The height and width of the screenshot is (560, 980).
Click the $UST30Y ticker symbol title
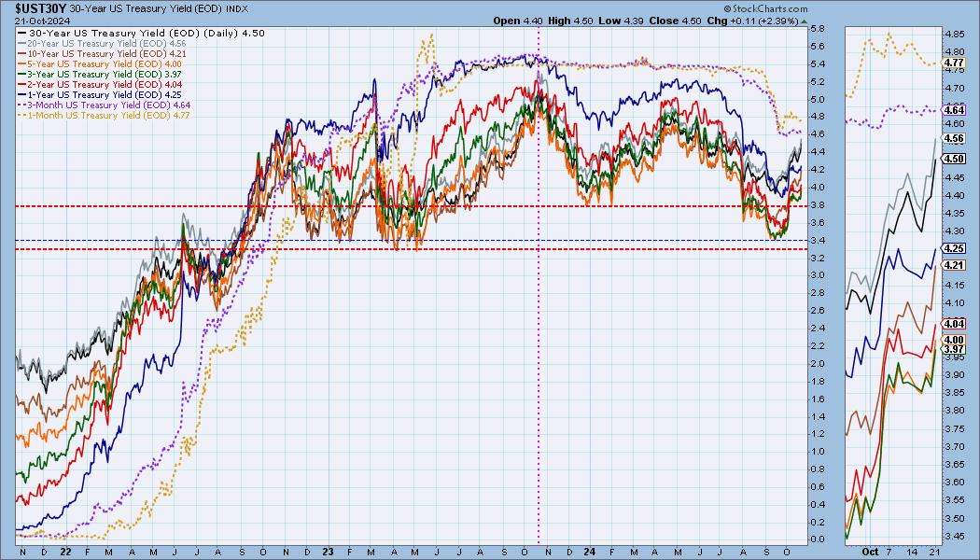pyautogui.click(x=41, y=8)
